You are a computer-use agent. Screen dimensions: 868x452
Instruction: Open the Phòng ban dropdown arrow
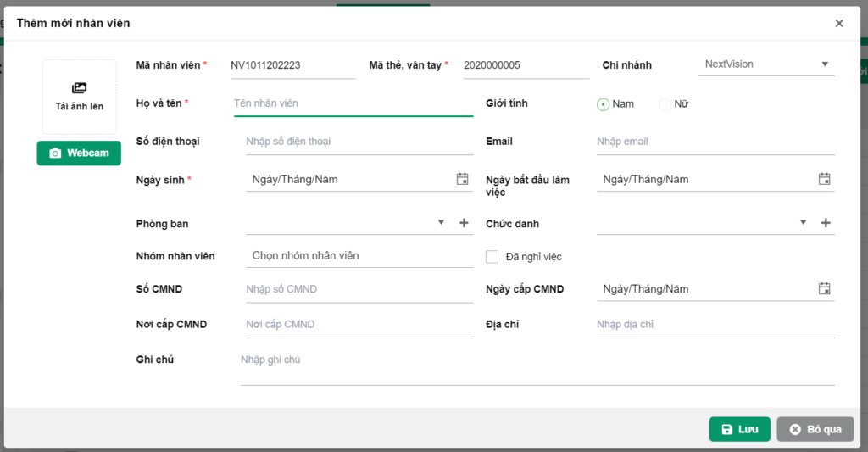441,223
